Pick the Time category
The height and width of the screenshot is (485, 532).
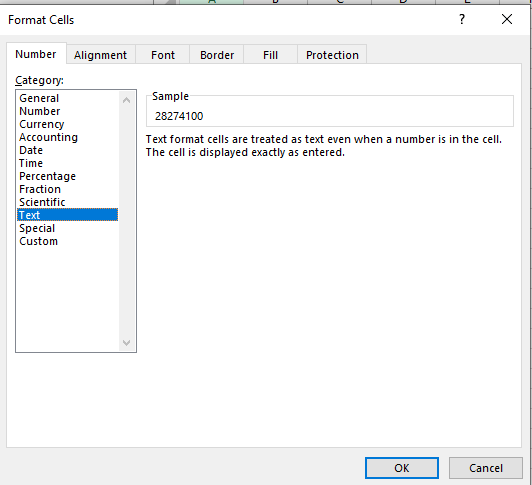(x=67, y=163)
